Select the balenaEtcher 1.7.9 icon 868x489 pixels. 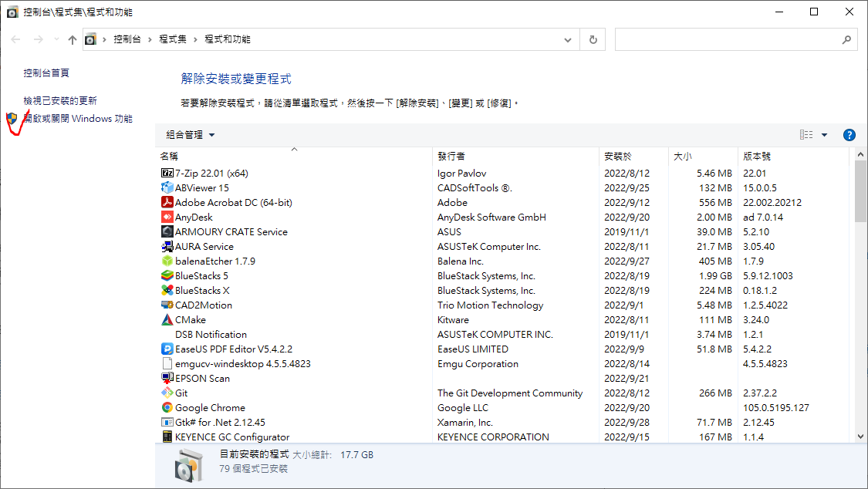pos(167,261)
